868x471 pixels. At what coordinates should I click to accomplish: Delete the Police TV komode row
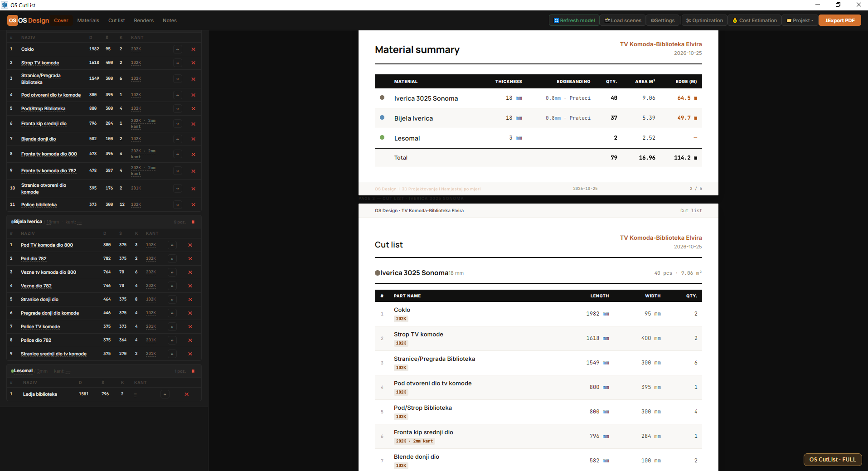190,327
